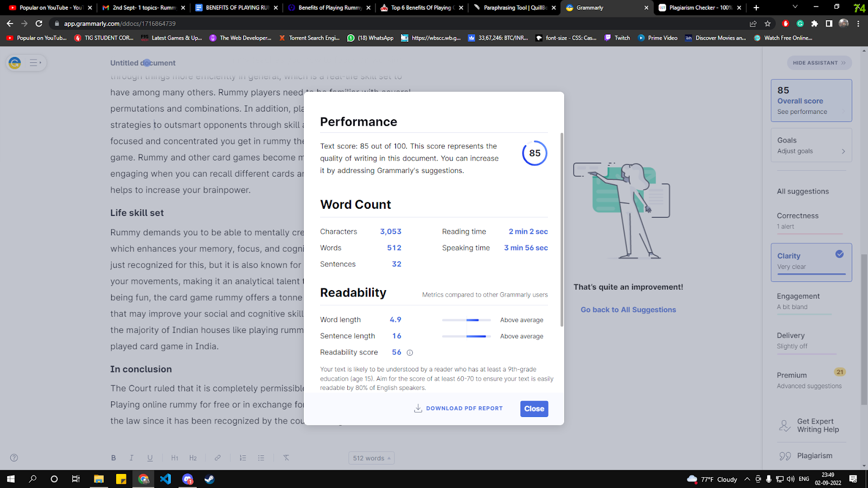Open the Grammarly browser extension icon

pos(800,24)
